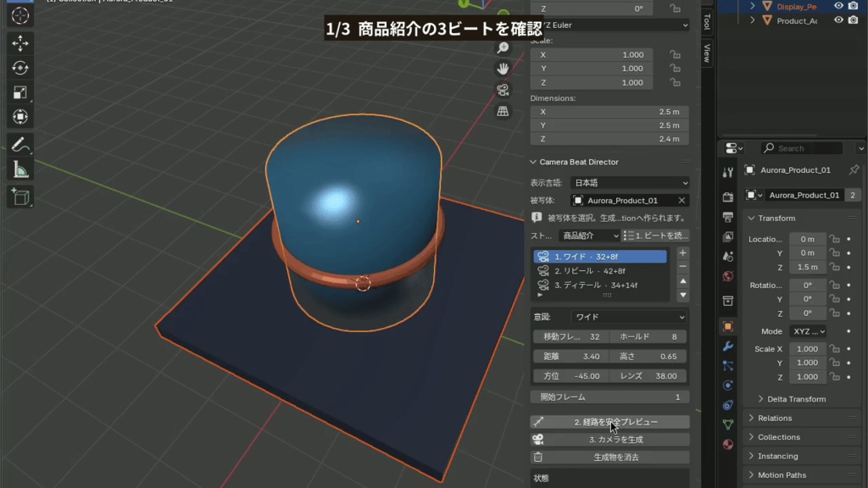Open the Physics properties tab icon
The image size is (868, 488).
click(x=728, y=385)
